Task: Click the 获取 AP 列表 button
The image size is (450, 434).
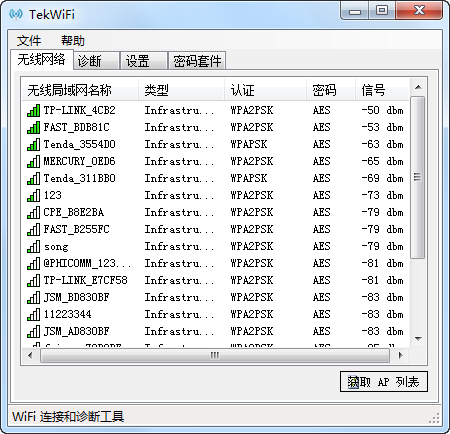Action: [384, 382]
